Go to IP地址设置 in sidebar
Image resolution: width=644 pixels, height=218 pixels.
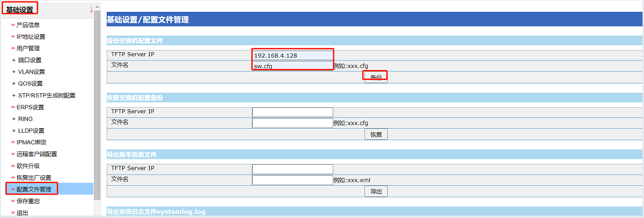(x=31, y=37)
